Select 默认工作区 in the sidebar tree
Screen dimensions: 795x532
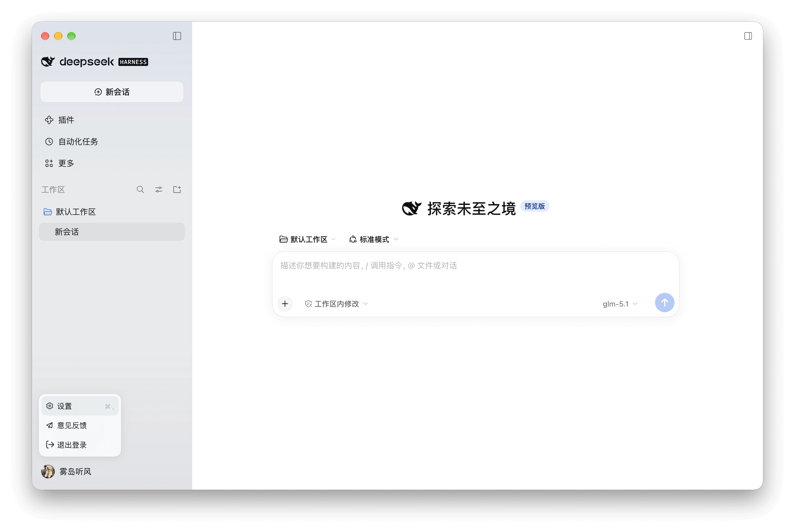tap(112, 212)
